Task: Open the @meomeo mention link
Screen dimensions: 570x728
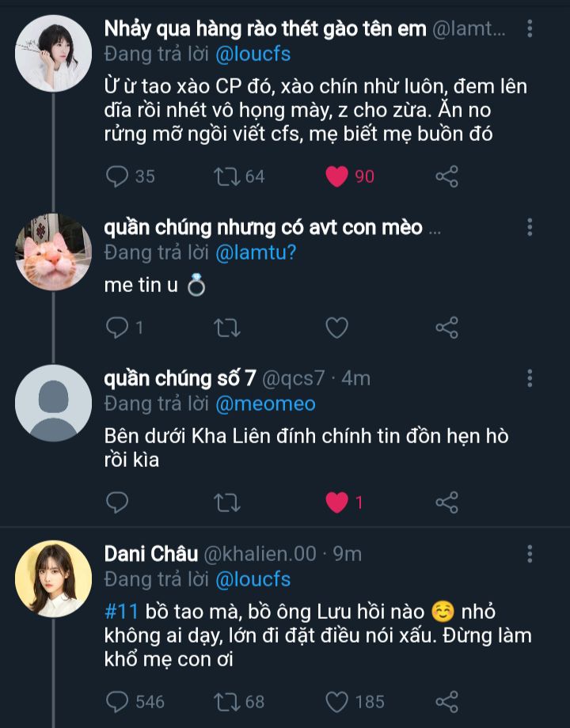Action: click(265, 404)
